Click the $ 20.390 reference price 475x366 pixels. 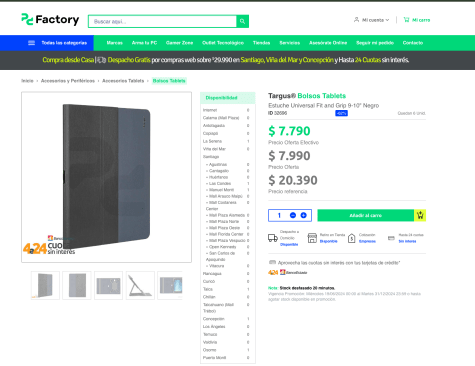pyautogui.click(x=293, y=180)
